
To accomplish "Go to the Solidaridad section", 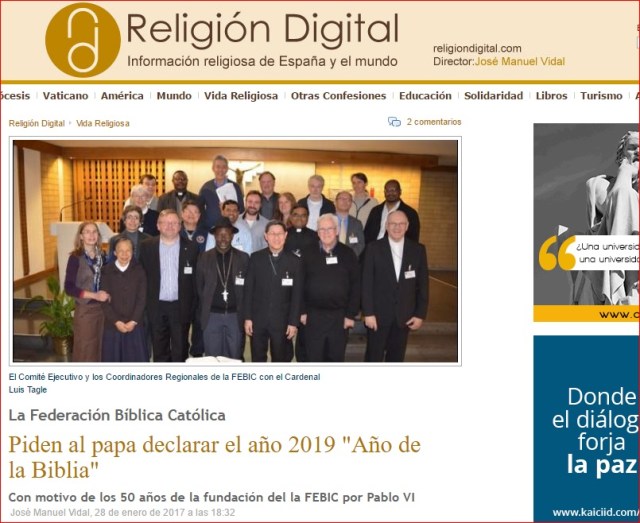I will (493, 96).
